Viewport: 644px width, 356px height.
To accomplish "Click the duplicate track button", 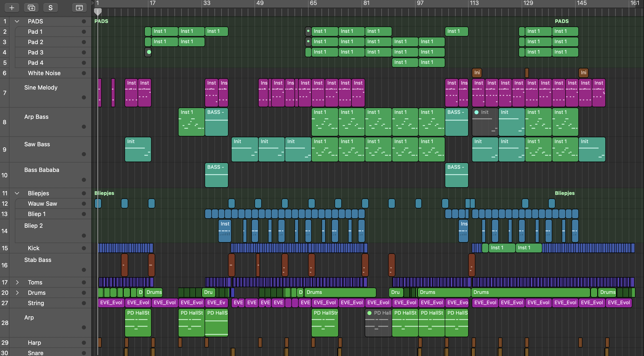I will (x=31, y=8).
